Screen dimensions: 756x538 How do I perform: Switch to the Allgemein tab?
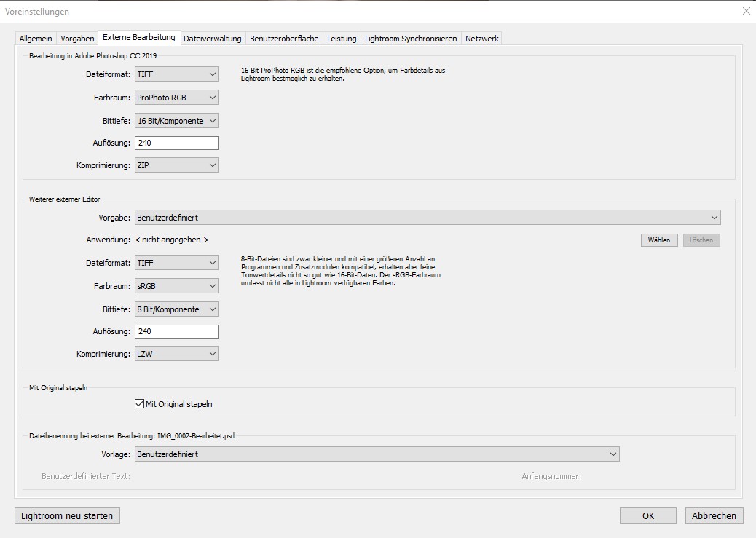pos(36,39)
